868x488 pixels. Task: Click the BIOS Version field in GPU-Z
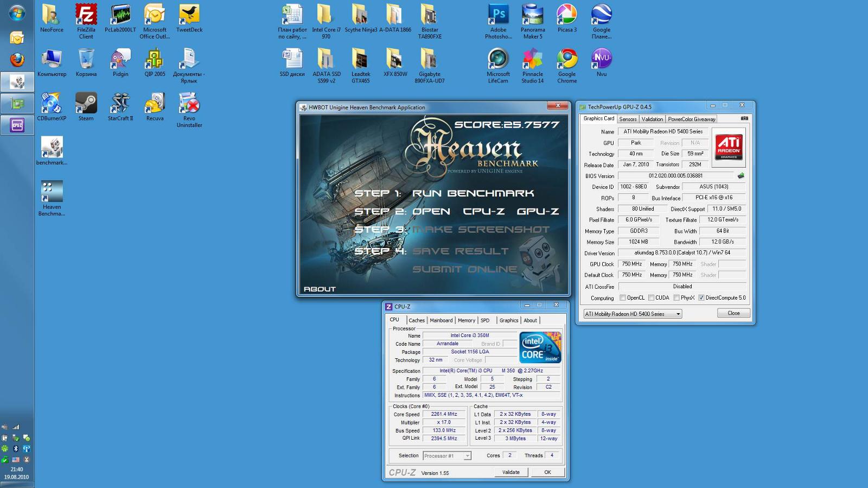(675, 176)
